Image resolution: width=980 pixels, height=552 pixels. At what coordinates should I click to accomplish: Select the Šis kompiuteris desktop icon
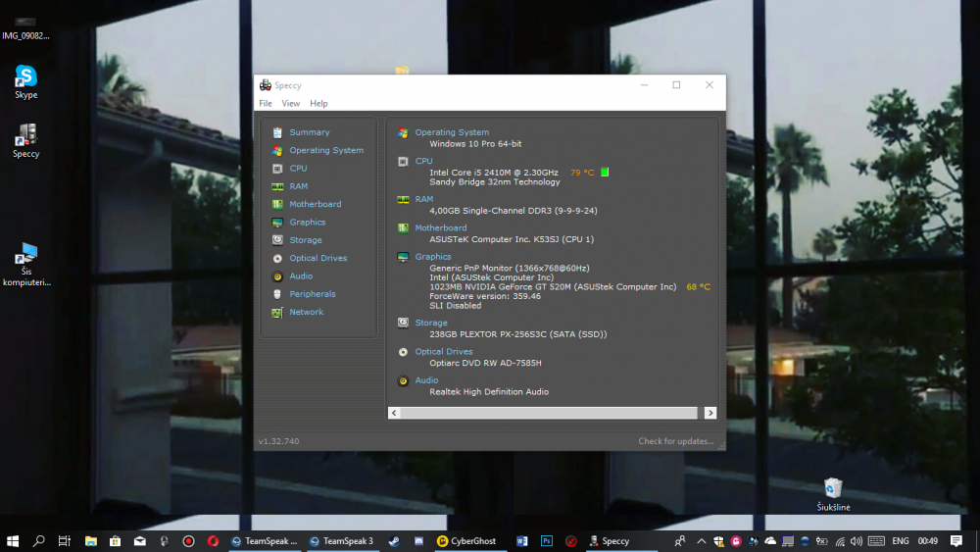click(26, 265)
